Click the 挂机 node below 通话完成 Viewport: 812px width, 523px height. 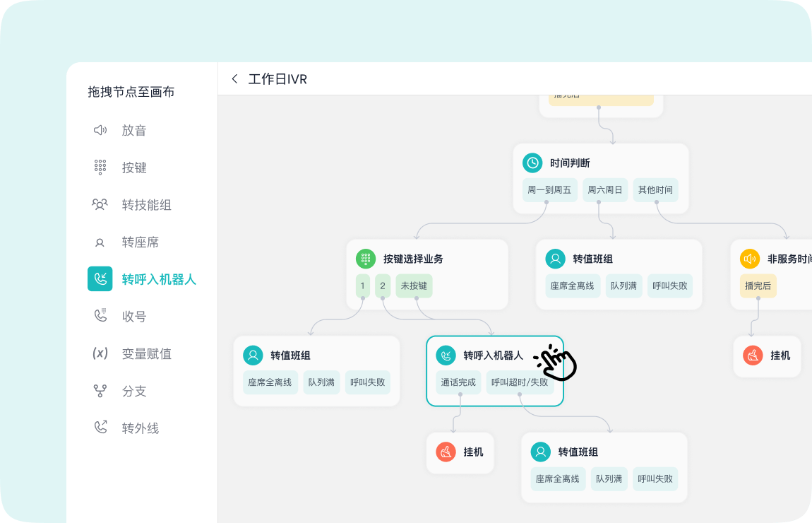(x=460, y=452)
